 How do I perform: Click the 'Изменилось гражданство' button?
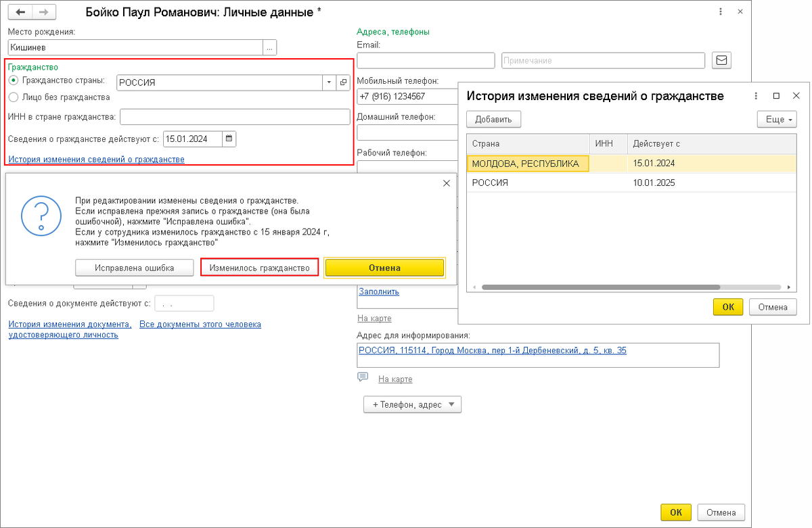pos(260,268)
